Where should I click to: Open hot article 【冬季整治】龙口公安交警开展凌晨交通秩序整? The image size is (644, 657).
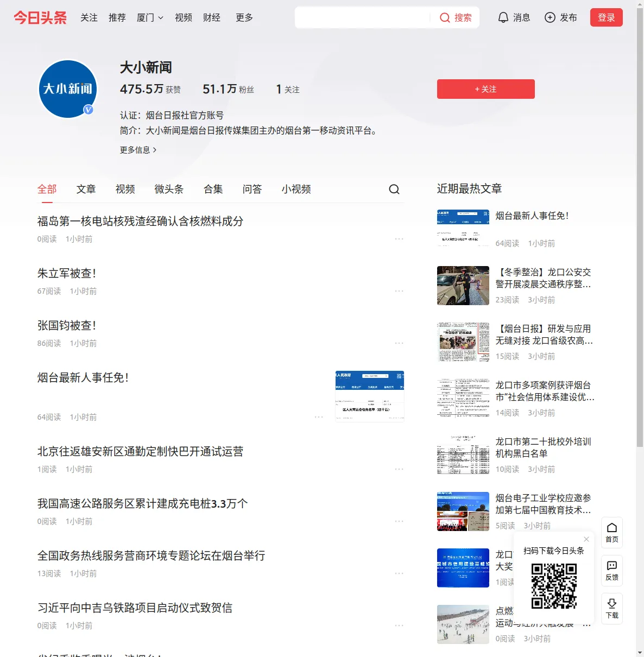pyautogui.click(x=544, y=278)
